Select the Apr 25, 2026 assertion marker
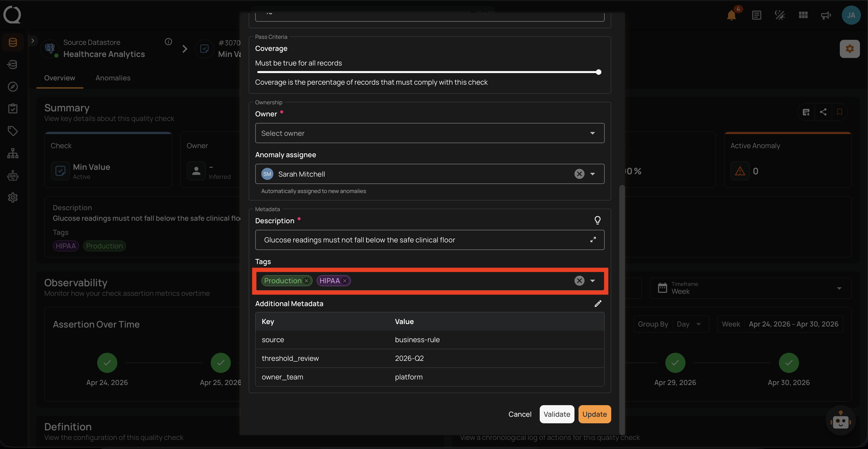 (x=221, y=363)
